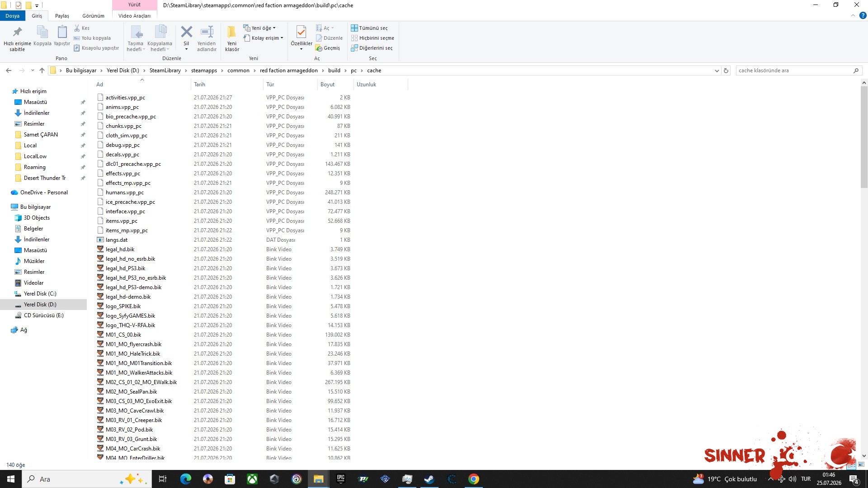Create a Yeni klasör
Viewport: 868px width, 488px height.
pyautogui.click(x=232, y=38)
